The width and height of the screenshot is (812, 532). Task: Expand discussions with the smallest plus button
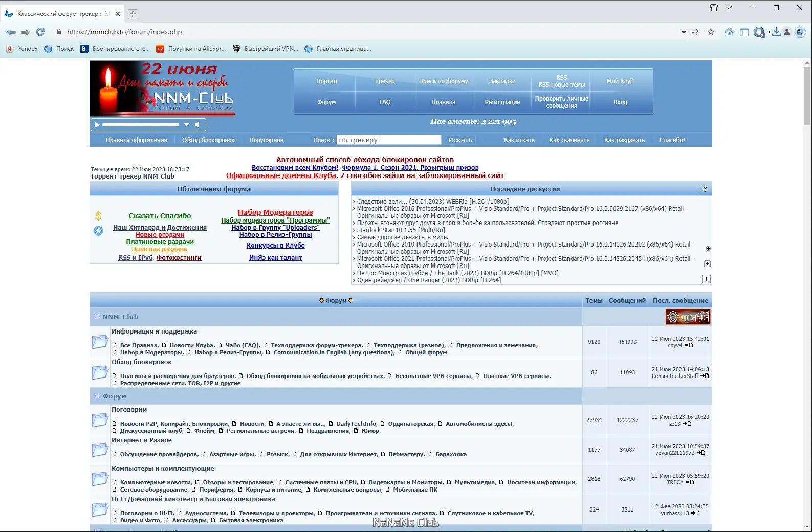[x=708, y=249]
